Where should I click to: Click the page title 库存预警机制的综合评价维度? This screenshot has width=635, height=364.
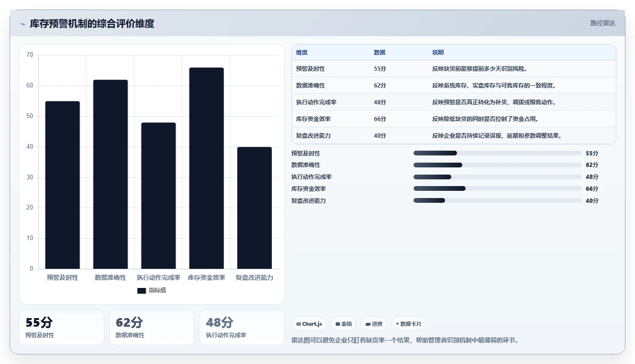(x=92, y=24)
